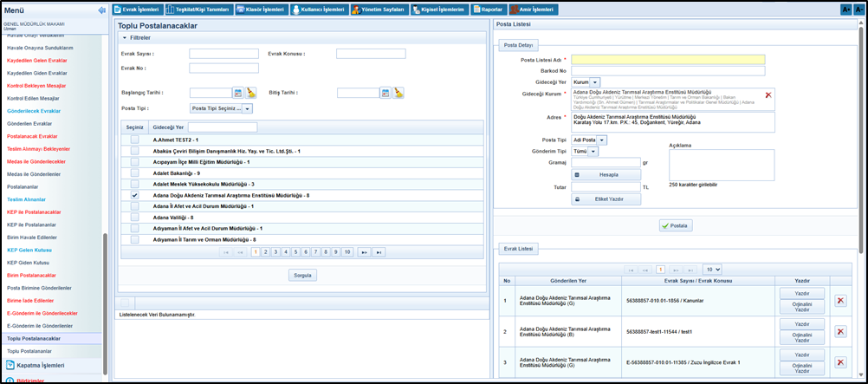The image size is (868, 384).
Task: Change the Evrak Listesi rows-per-page dropdown
Action: (712, 270)
